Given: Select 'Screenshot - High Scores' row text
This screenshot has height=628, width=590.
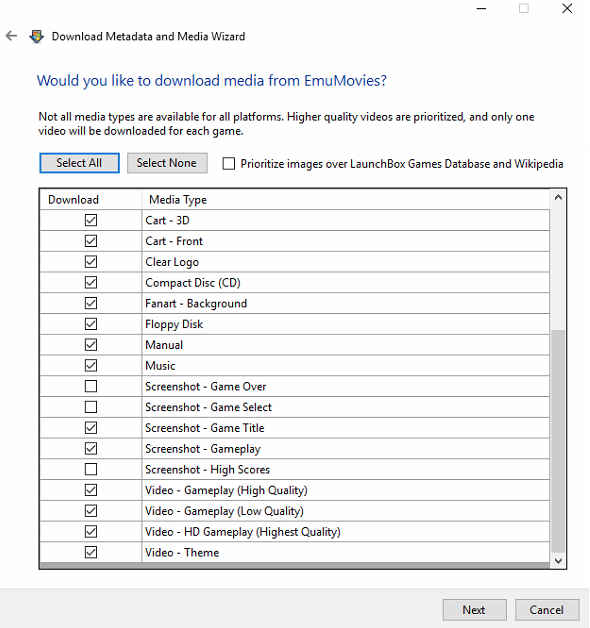Looking at the screenshot, I should click(x=207, y=469).
